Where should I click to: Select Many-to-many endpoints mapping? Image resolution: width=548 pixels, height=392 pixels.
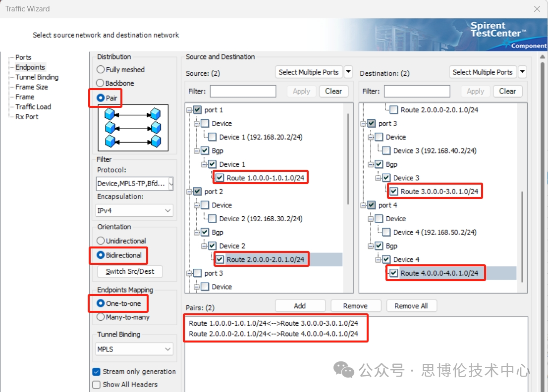tap(101, 317)
